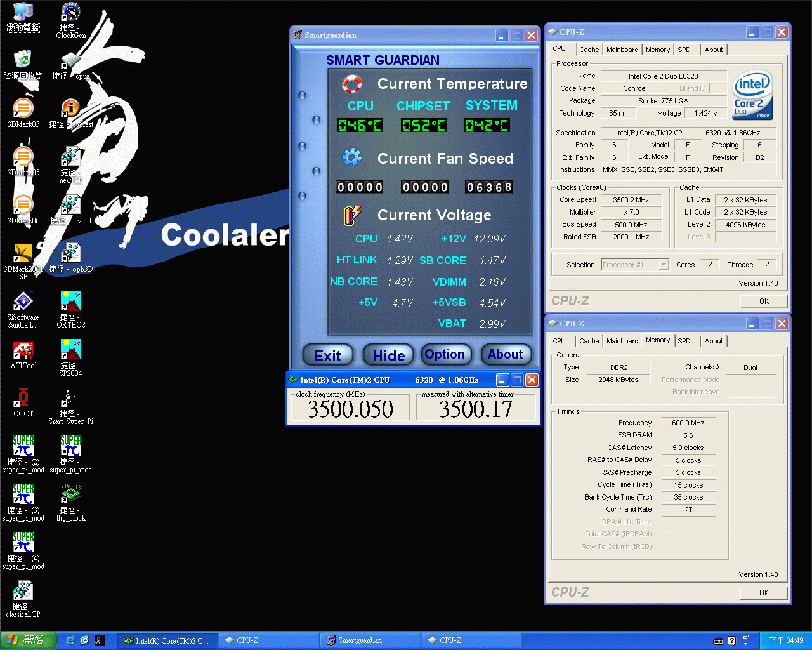Click the '5.0 clocks' CAS# Latency value
Image resolution: width=812 pixels, height=650 pixels.
[688, 448]
